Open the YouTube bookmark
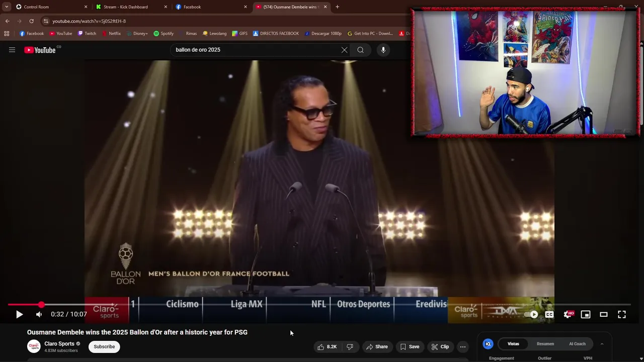Image resolution: width=644 pixels, height=362 pixels. tap(61, 34)
